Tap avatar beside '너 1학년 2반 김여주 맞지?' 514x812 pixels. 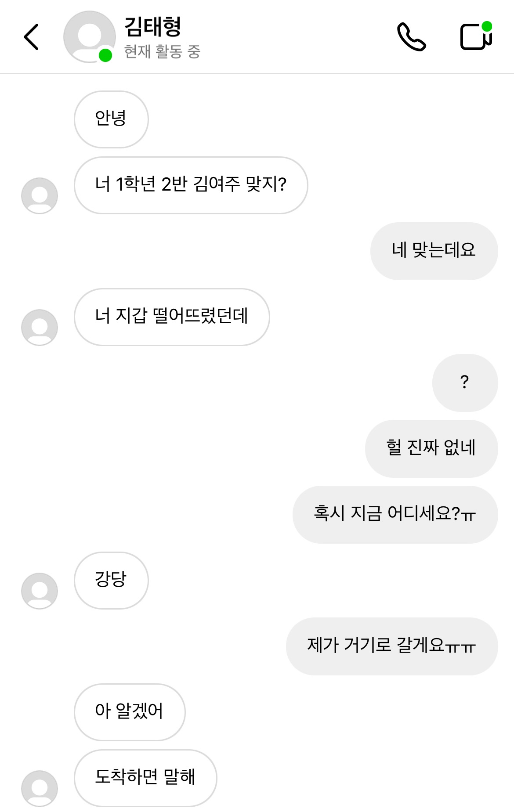[40, 196]
